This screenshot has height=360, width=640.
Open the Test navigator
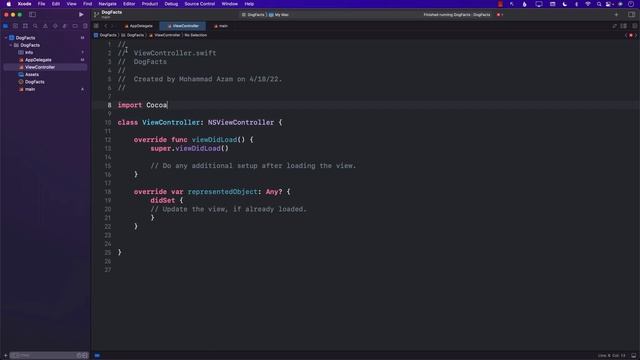click(55, 26)
